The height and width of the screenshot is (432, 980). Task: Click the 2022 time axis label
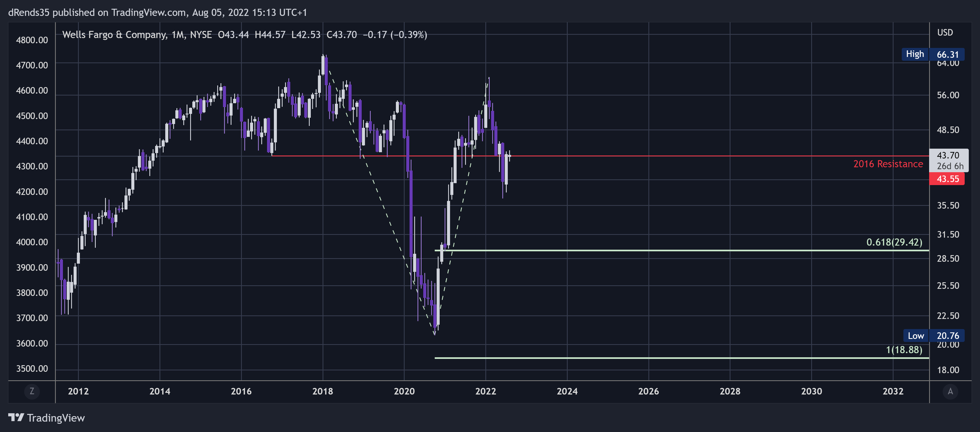[486, 391]
